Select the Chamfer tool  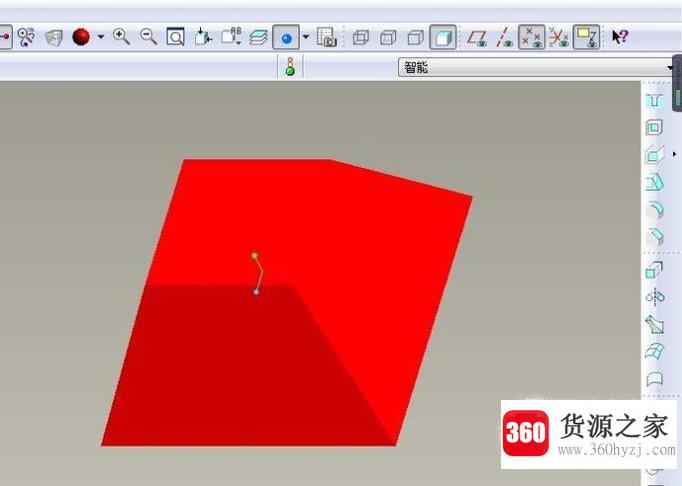pos(655,237)
